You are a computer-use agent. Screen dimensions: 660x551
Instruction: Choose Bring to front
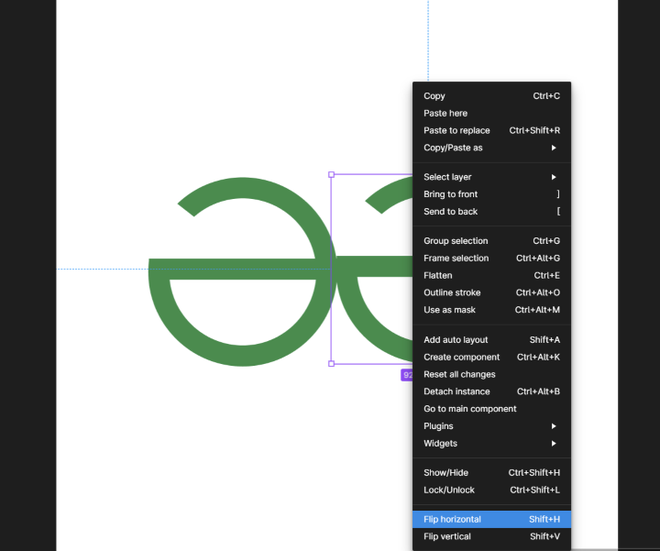492,194
